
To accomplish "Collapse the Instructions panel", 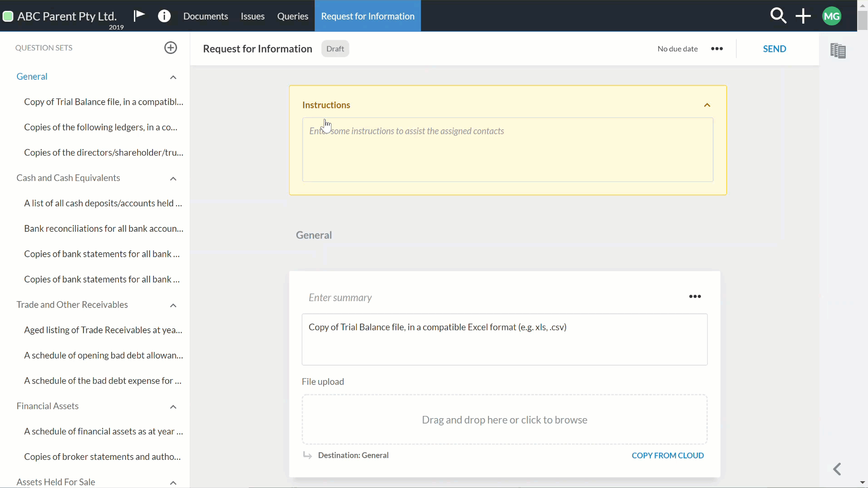I will pos(707,105).
